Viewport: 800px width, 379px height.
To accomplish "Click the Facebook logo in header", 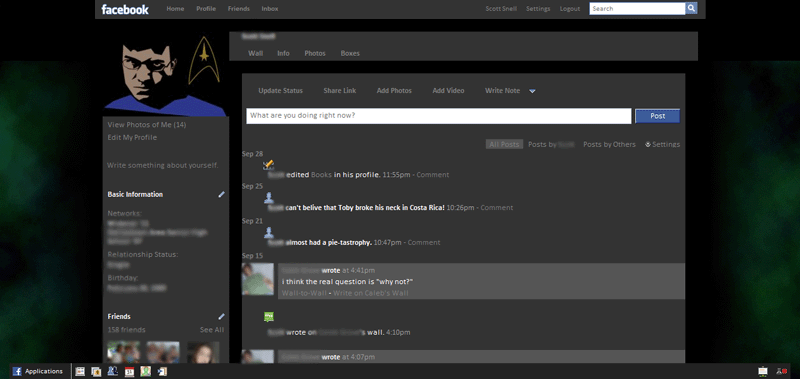I will 125,9.
